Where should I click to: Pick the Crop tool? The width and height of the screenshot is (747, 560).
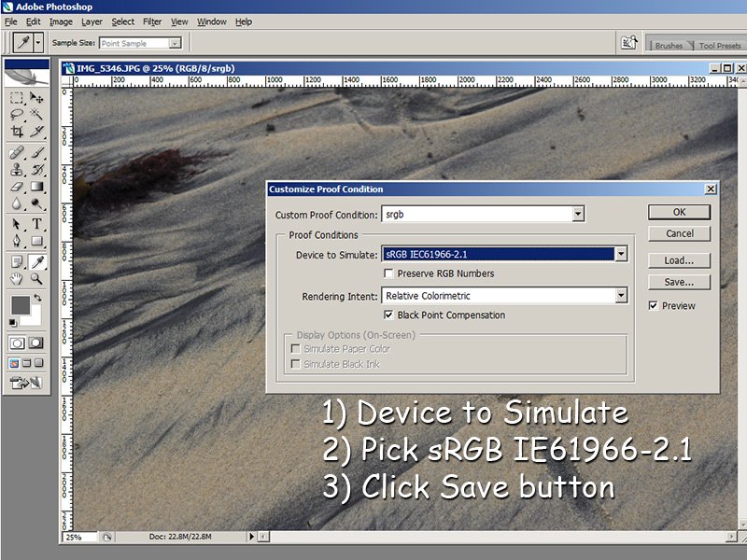[17, 132]
